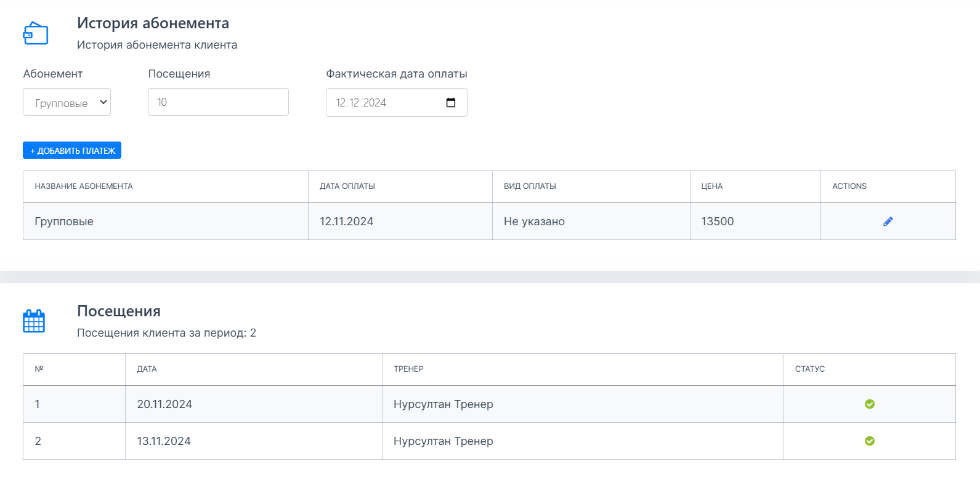Select the 13.11.2024 visit date cell
Image resolution: width=980 pixels, height=488 pixels.
164,441
